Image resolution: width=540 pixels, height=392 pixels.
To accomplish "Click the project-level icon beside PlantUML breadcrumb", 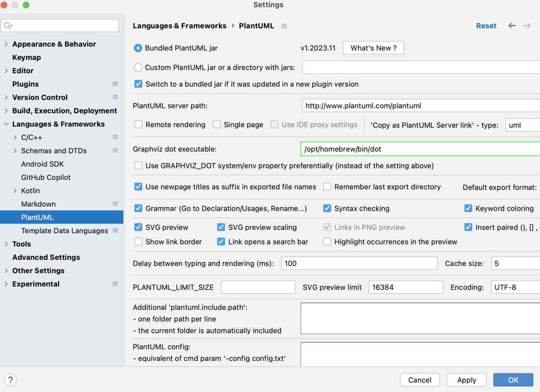I will pos(284,26).
